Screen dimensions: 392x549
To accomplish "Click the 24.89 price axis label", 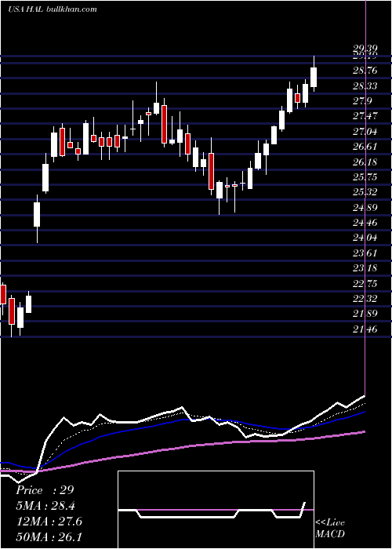I will (x=365, y=208).
